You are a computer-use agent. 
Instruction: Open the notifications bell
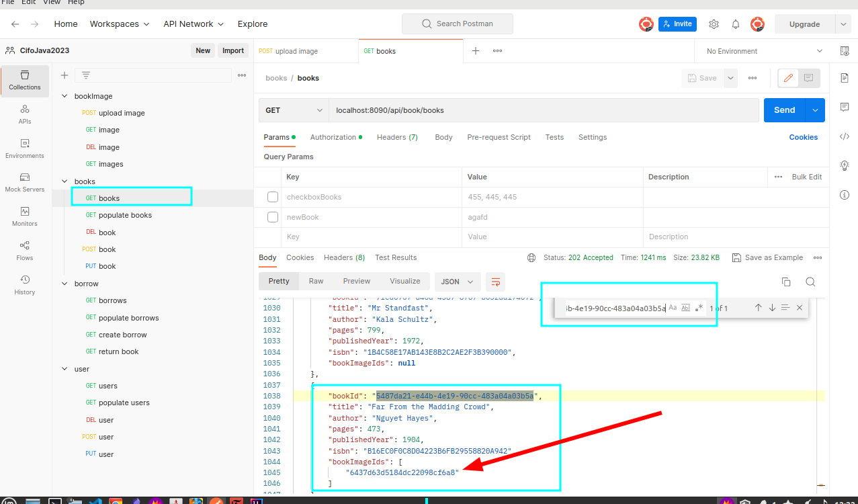736,24
